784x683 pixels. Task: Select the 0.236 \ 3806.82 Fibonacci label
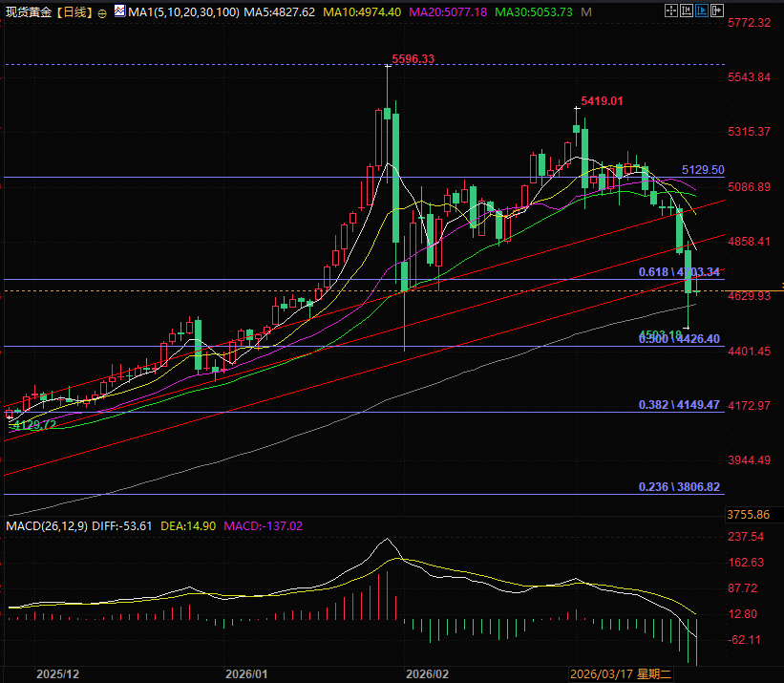point(679,486)
